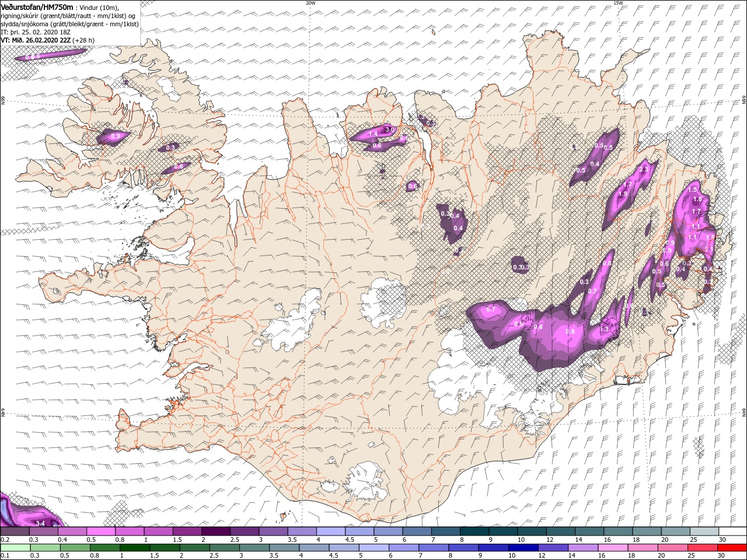Screen dimensions: 747x560
Task: Click the 20W longitude label
Action: 310,3
